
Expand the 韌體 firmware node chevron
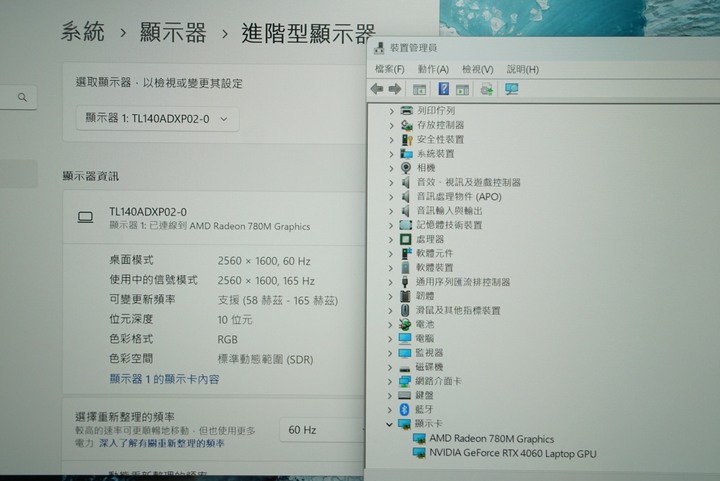click(x=390, y=296)
